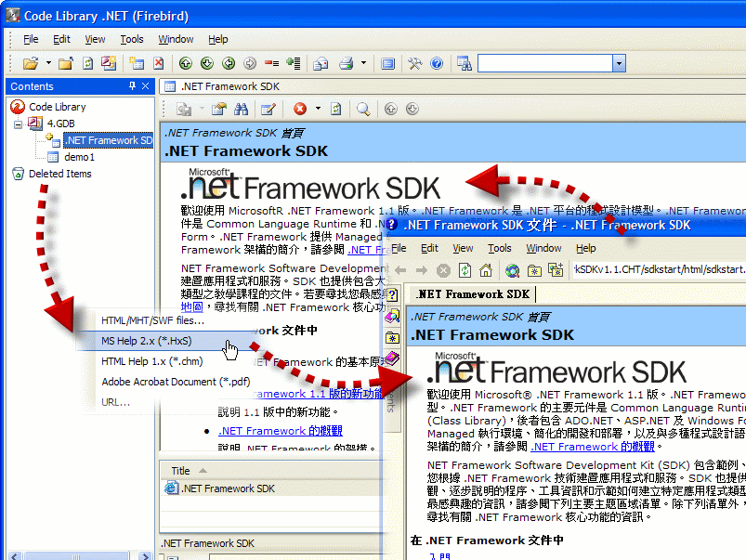Click the printer icon in the main toolbar
This screenshot has height=560, width=746.
[346, 63]
